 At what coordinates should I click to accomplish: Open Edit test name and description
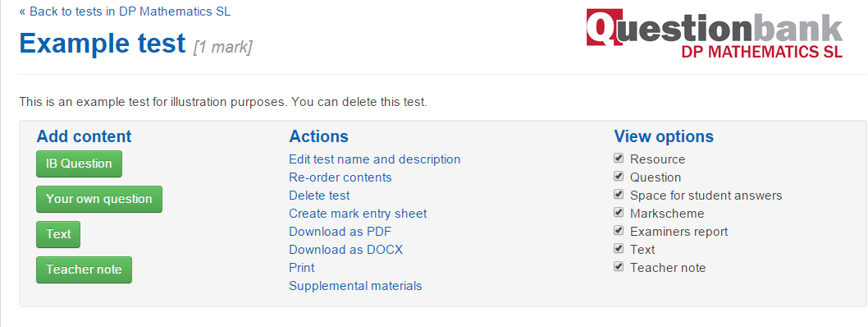tap(375, 159)
